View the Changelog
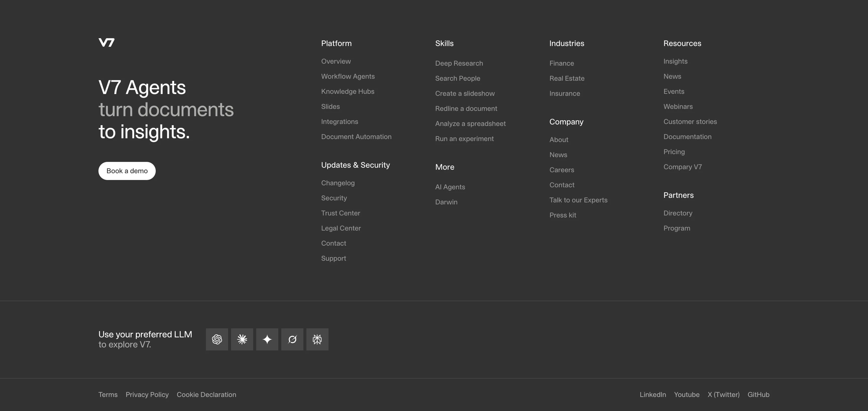This screenshot has width=868, height=411. [x=338, y=183]
